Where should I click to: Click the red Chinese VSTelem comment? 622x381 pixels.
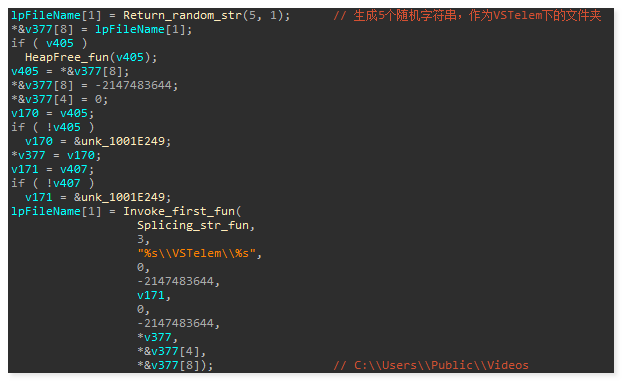click(x=467, y=15)
